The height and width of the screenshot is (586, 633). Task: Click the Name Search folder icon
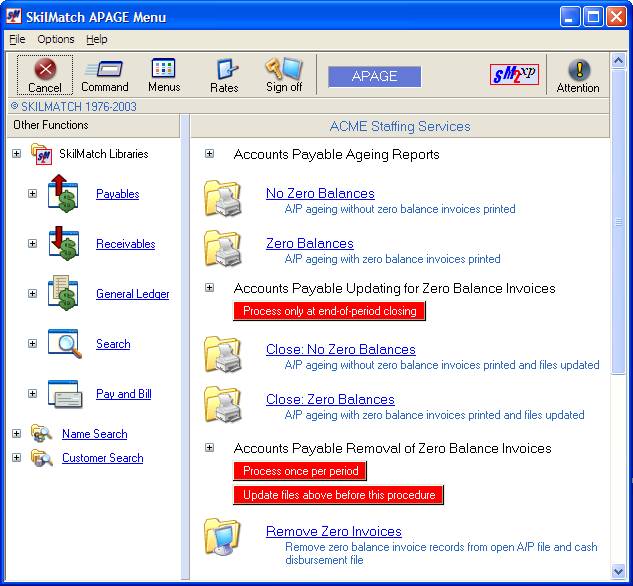[41, 433]
